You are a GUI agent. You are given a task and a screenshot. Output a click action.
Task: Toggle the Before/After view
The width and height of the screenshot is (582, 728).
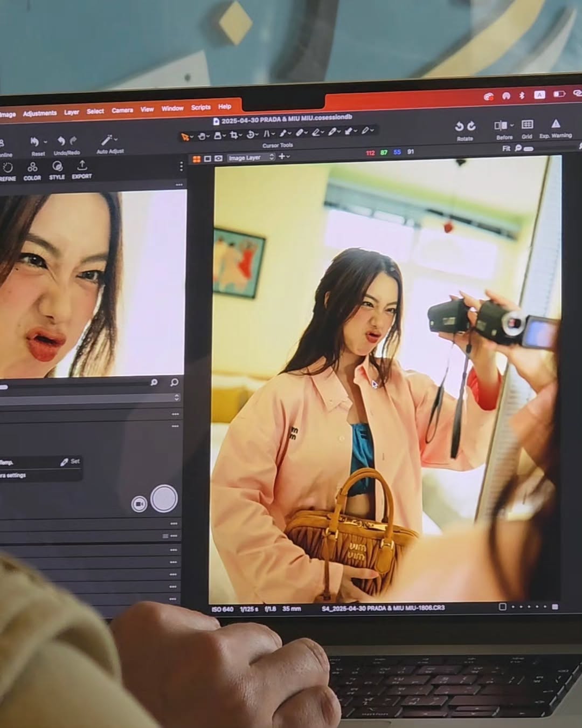[500, 126]
